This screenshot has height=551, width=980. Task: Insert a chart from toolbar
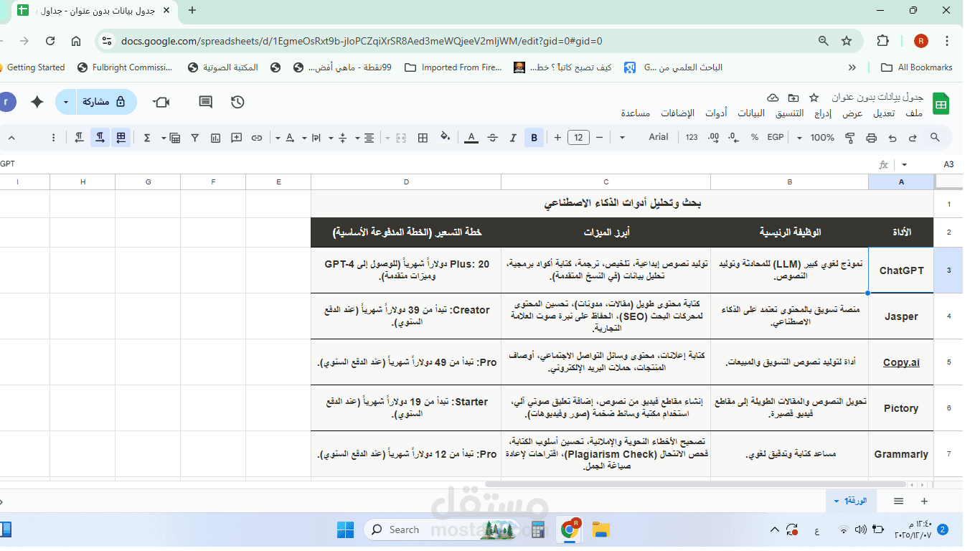coord(215,138)
